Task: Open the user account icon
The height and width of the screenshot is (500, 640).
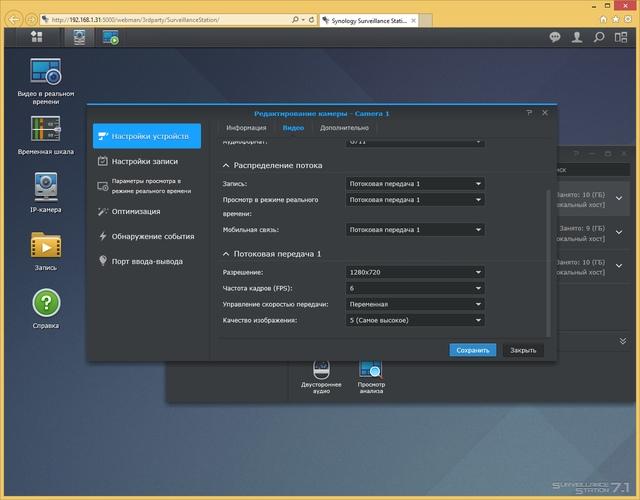Action: [577, 37]
